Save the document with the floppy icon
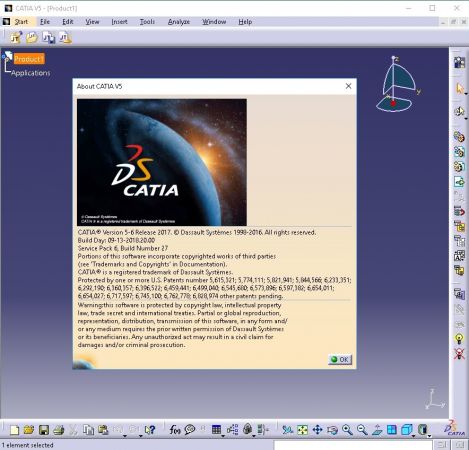The width and height of the screenshot is (469, 450). 44,430
